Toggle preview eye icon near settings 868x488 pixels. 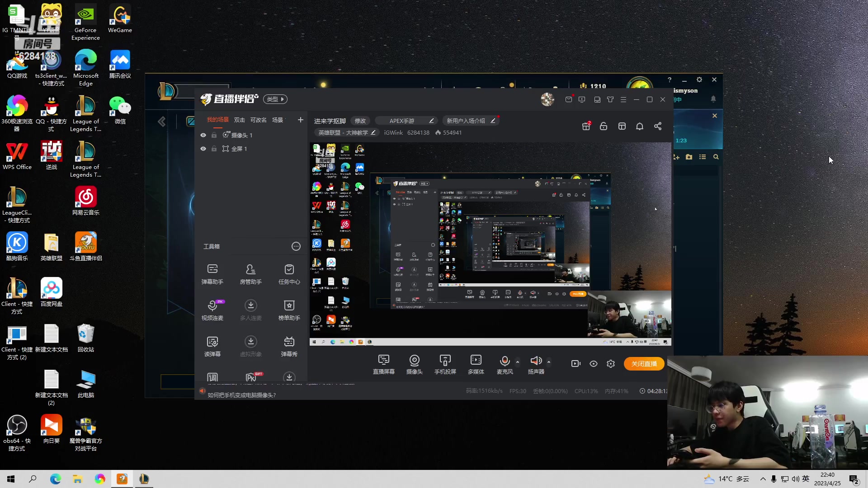594,364
